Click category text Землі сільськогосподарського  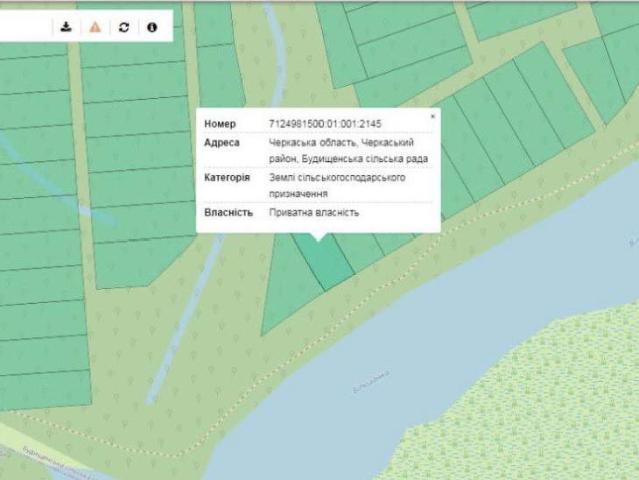pyautogui.click(x=337, y=178)
